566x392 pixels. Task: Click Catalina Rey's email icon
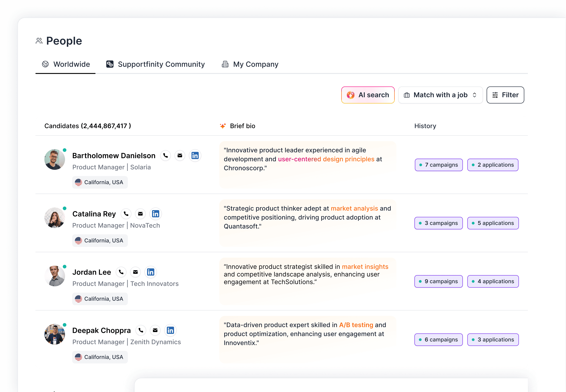pos(140,214)
